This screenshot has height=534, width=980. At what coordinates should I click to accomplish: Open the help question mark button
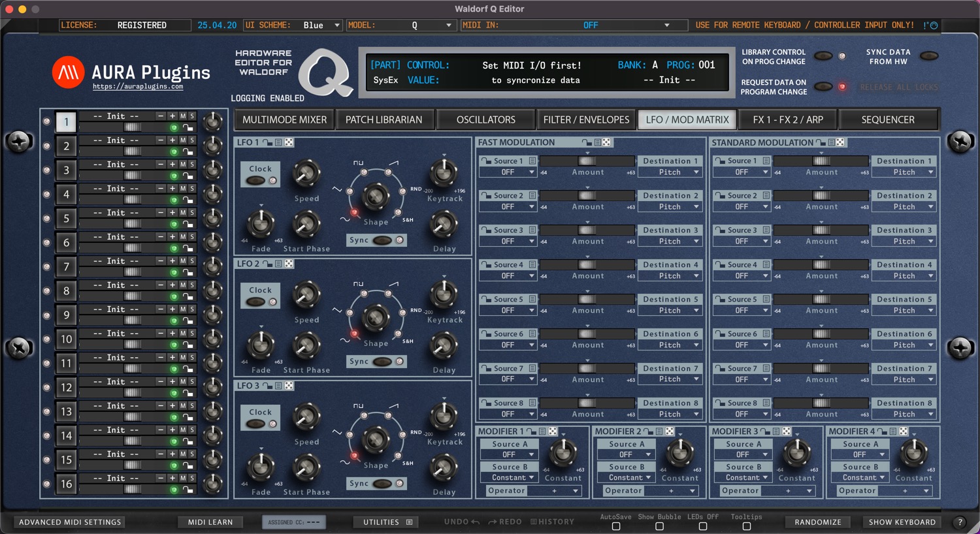[960, 522]
